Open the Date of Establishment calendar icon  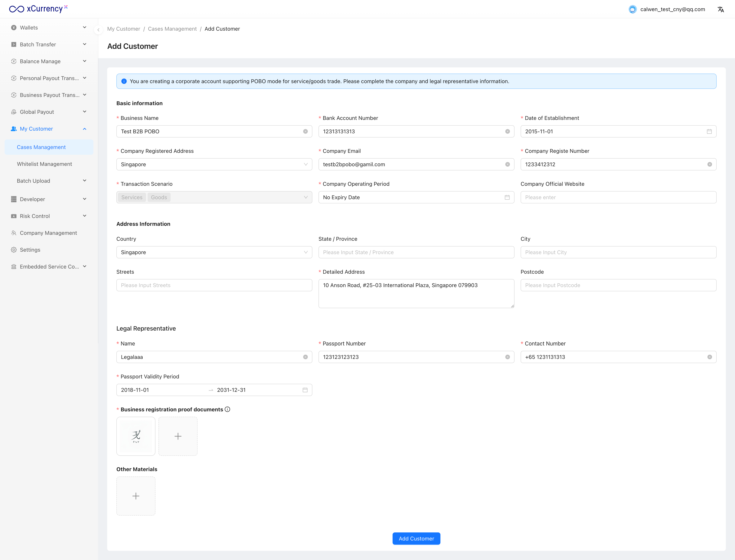[709, 131]
